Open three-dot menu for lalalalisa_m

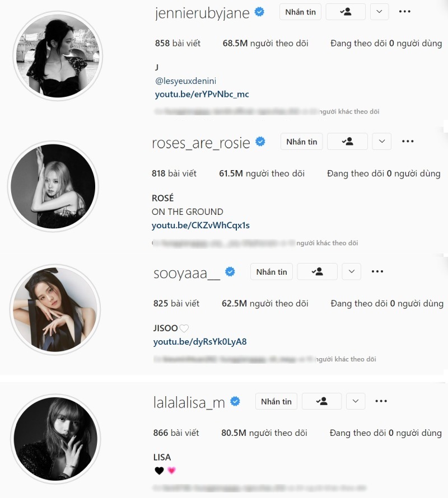tap(381, 401)
